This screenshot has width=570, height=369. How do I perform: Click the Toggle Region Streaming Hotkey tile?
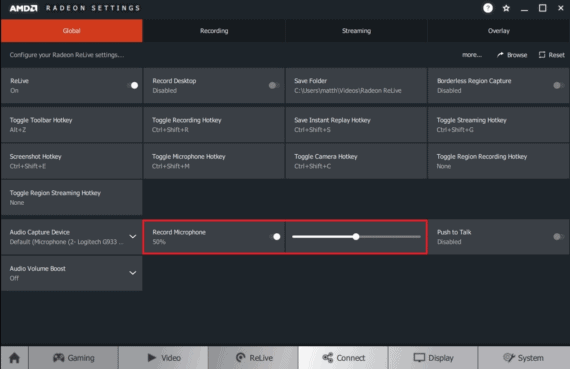(x=72, y=197)
